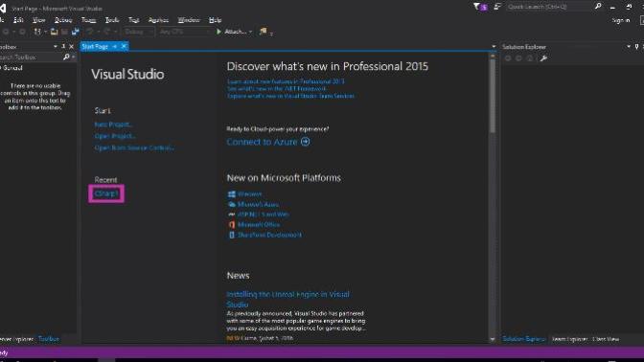Switch to the Team Explorer bottom tab
Screen dimensions: 644x362
click(x=569, y=339)
